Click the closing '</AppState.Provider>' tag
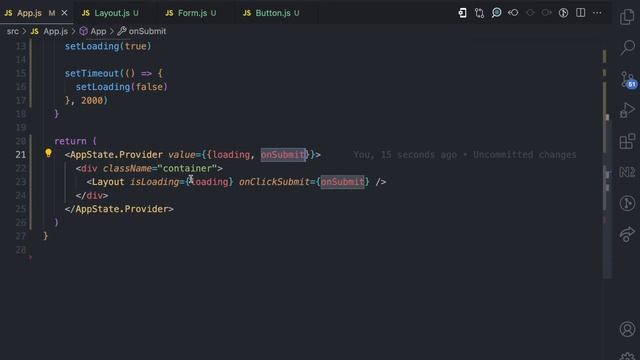 point(119,209)
